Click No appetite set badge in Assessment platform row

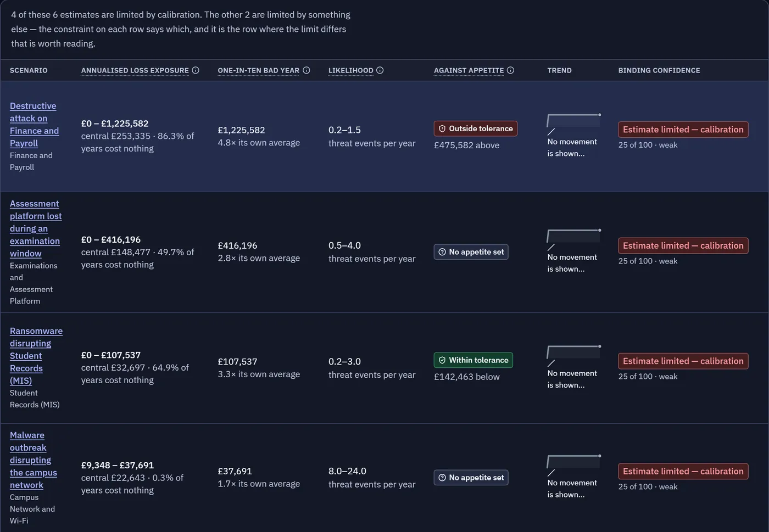[471, 252]
